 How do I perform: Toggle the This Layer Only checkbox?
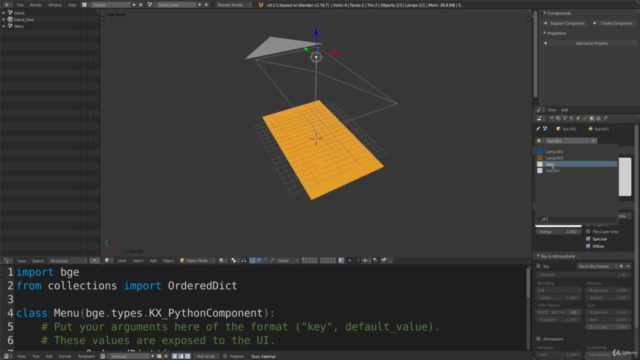click(588, 231)
